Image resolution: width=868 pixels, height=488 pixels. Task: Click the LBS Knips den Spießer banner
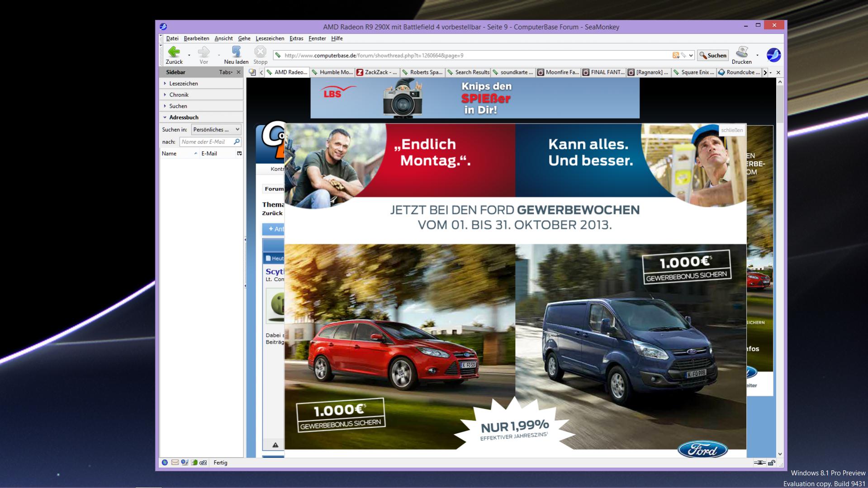coord(475,98)
